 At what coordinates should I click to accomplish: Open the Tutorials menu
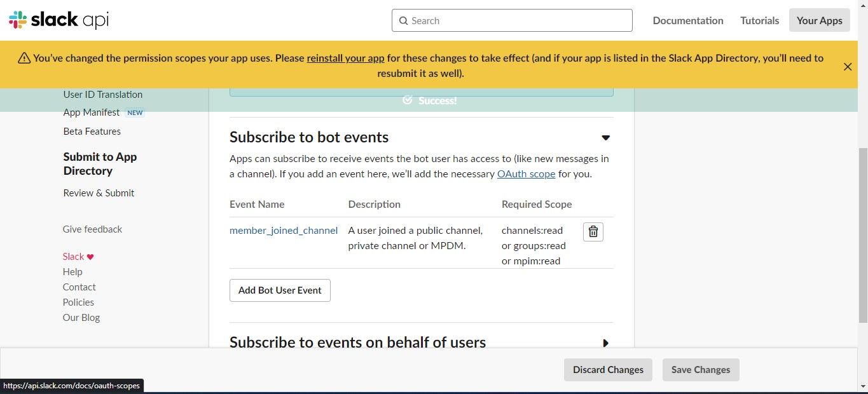pos(759,20)
